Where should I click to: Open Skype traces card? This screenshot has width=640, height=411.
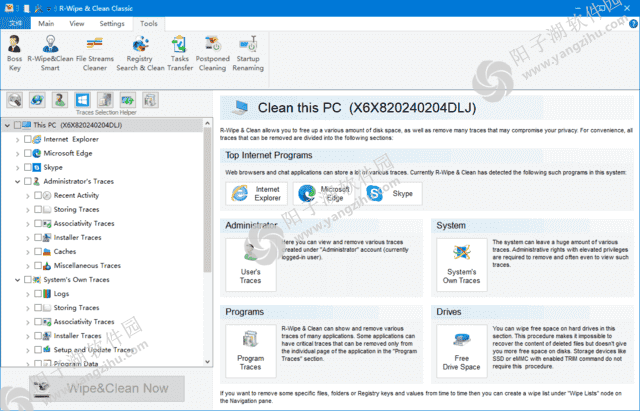391,193
